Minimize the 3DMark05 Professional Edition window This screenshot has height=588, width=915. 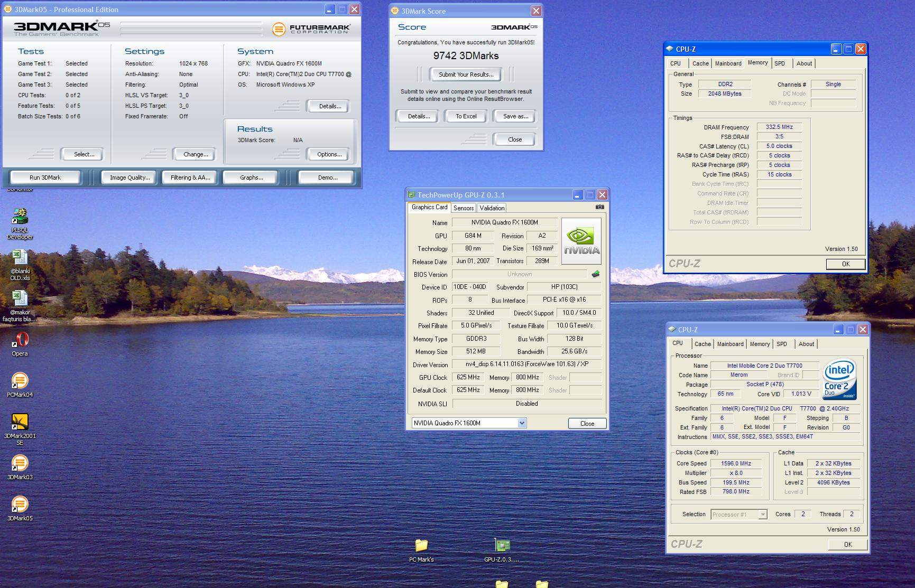pyautogui.click(x=330, y=9)
